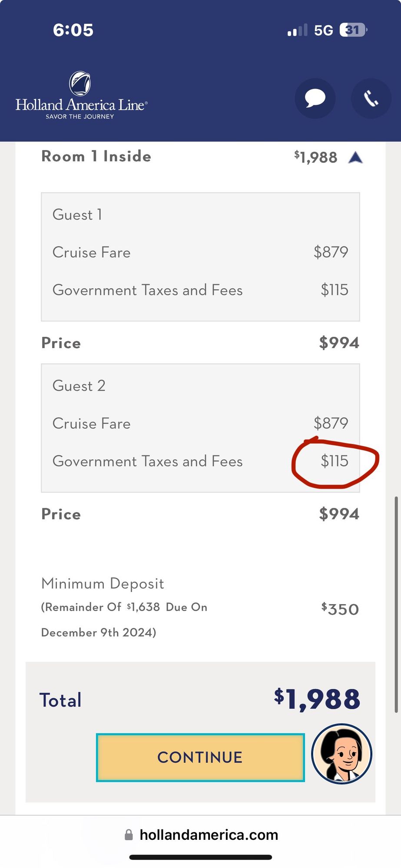This screenshot has height=868, width=401.
Task: Tap the cellular signal bars icon
Action: point(297,30)
